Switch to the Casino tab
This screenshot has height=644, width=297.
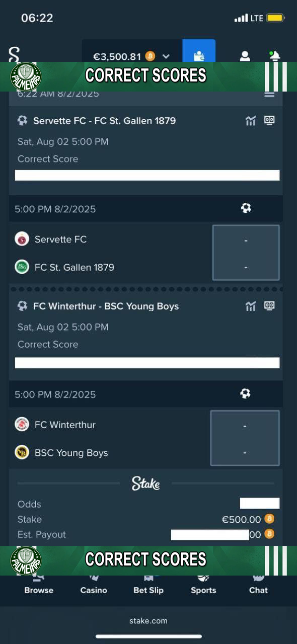(94, 585)
